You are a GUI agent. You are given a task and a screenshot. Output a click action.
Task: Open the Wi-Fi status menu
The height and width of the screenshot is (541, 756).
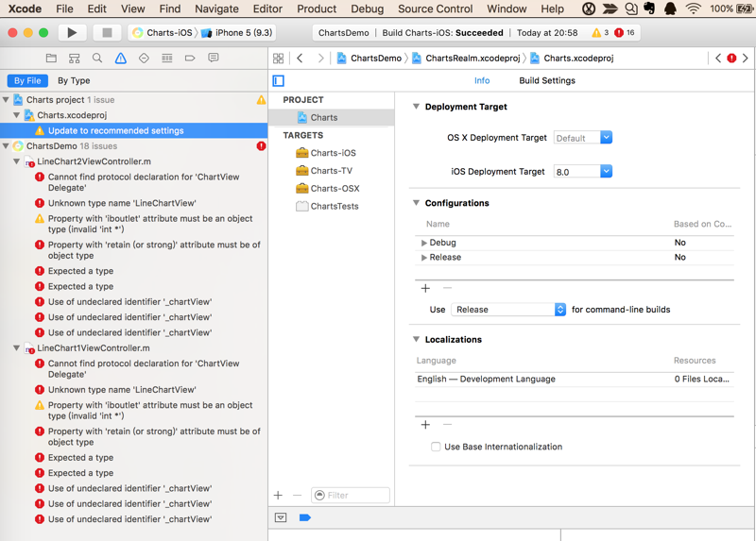(x=693, y=8)
